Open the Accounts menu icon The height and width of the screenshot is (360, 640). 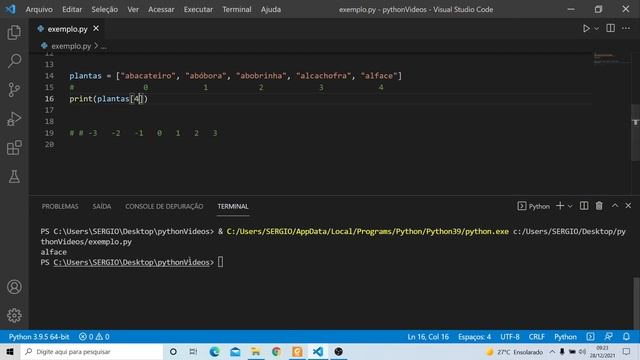[14, 287]
